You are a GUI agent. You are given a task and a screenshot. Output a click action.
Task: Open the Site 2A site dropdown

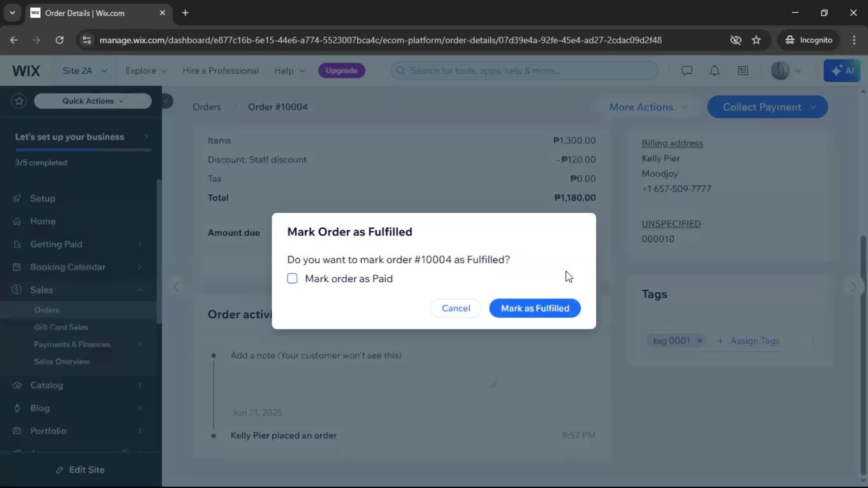point(85,70)
